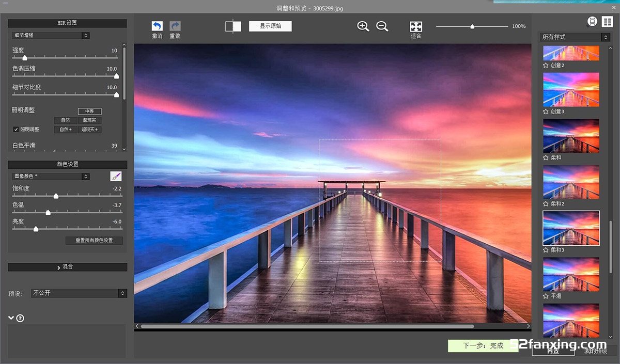
Task: Apply the 平滑 preset thumbnail
Action: coord(571,275)
